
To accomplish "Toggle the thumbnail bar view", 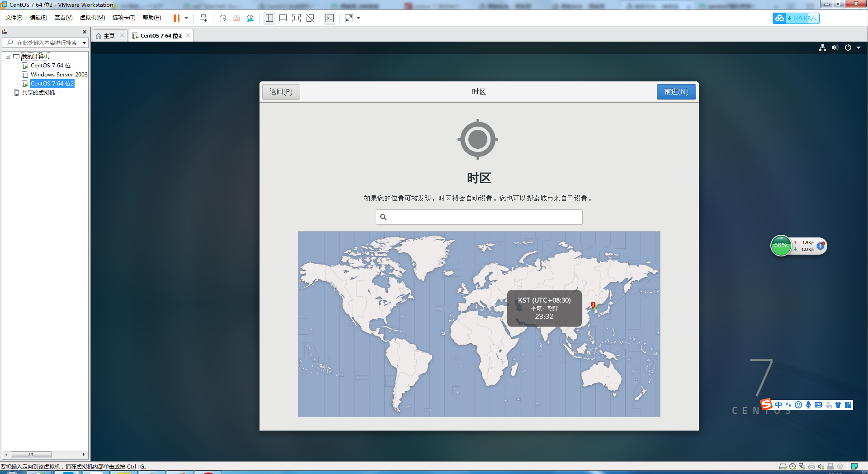I will [283, 18].
